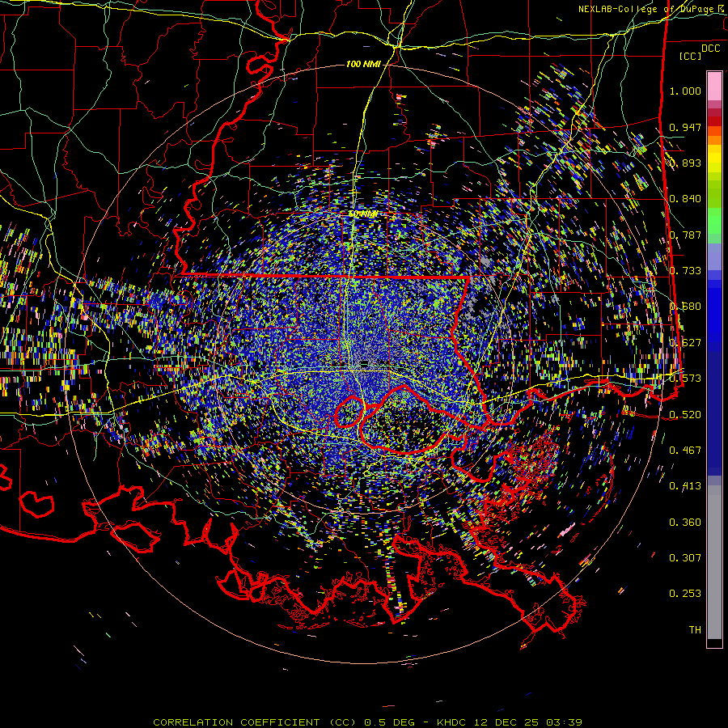Click the 0.733 color scale value

pyautogui.click(x=685, y=271)
